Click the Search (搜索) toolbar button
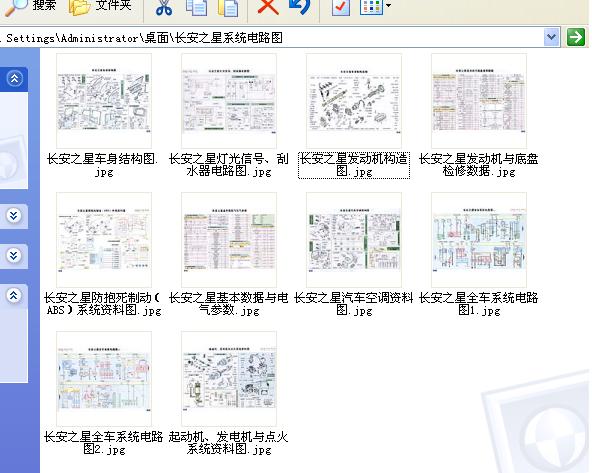Viewport: 592px width, 473px height. [31, 7]
